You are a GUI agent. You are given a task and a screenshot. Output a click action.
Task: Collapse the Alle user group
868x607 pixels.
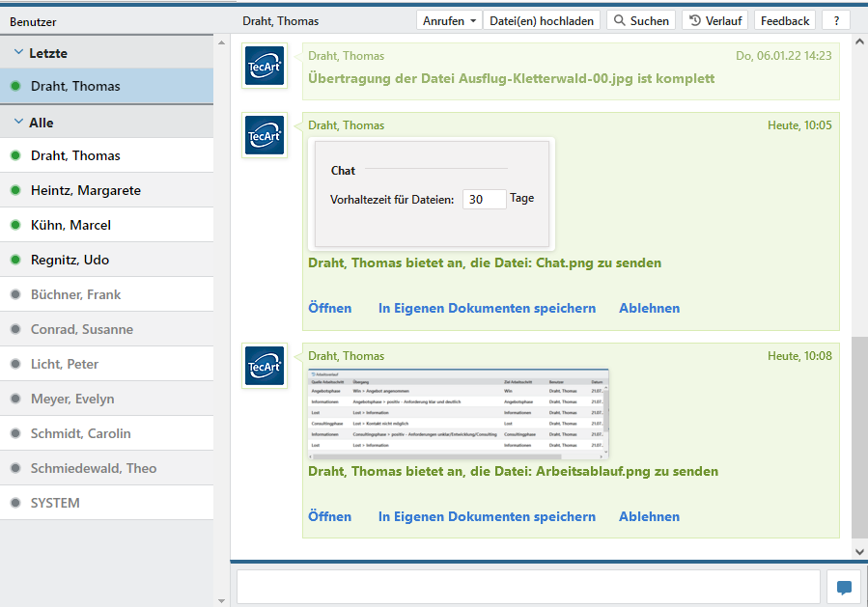(x=18, y=123)
